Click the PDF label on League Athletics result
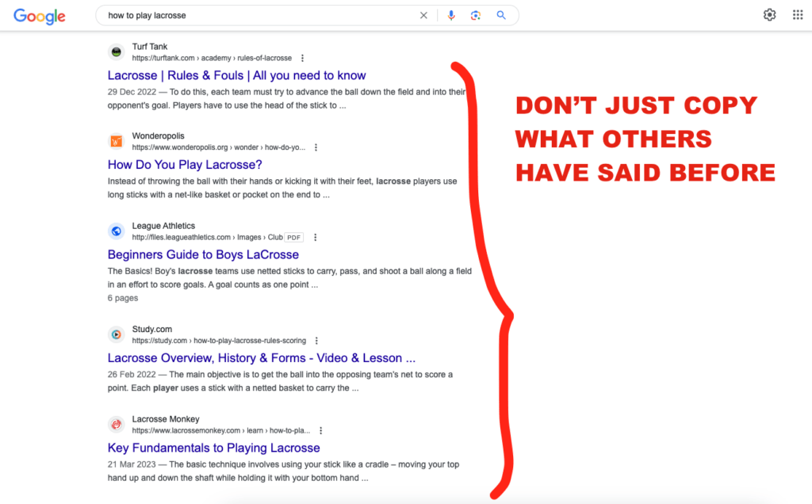812x504 pixels. coord(293,238)
